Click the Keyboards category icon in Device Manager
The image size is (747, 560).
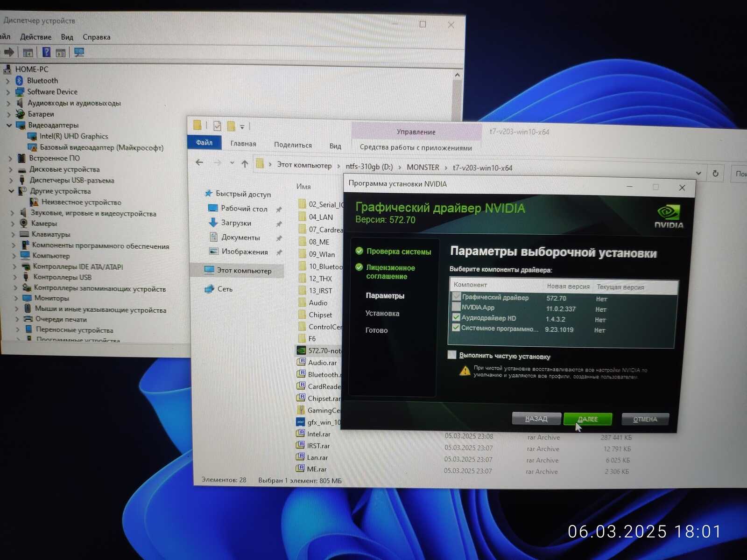tap(25, 234)
